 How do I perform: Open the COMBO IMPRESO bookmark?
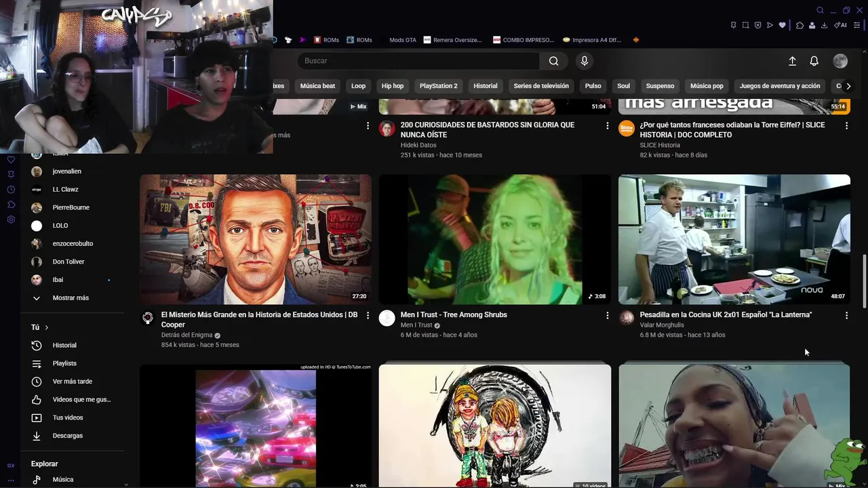tap(524, 40)
